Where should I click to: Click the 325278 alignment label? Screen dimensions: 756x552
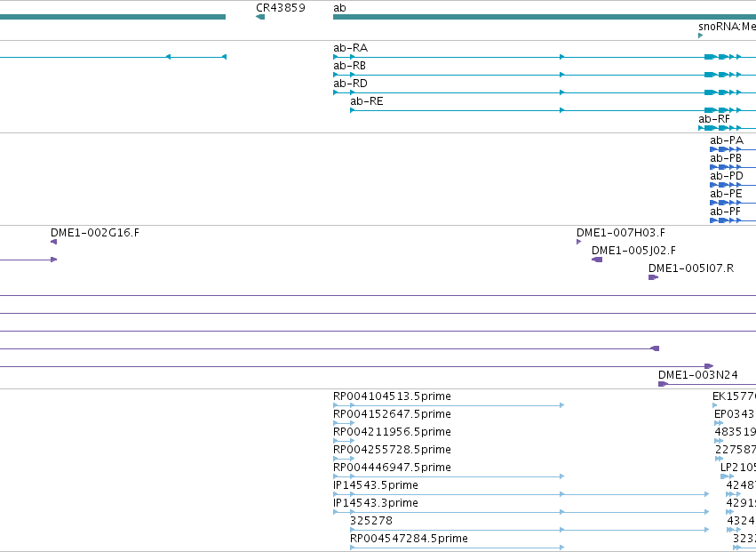coord(371,521)
